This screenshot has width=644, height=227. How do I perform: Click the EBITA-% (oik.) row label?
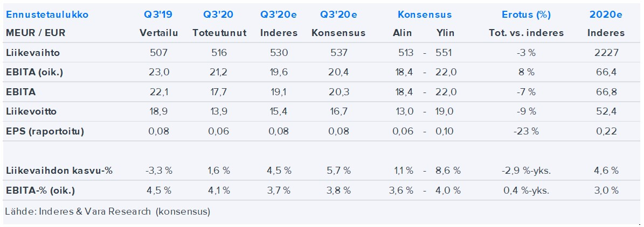(40, 190)
